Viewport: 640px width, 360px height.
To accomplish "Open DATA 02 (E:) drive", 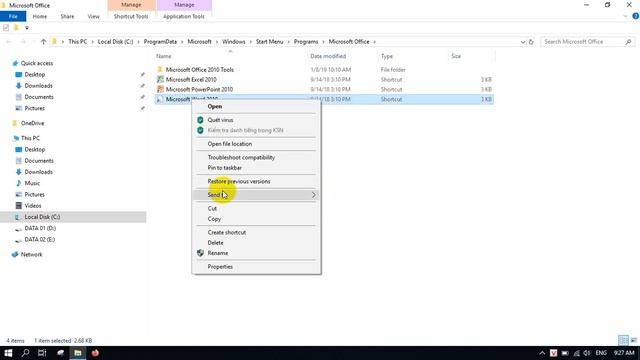I will (40, 240).
